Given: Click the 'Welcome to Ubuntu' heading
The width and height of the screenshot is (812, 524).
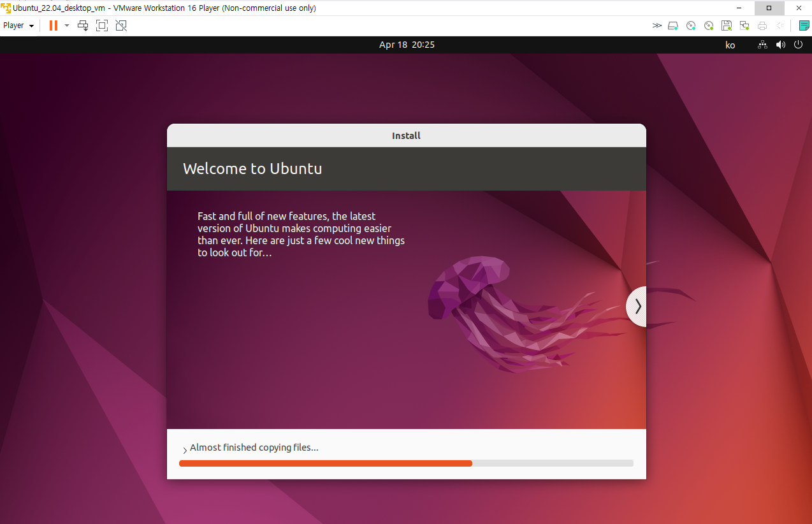Looking at the screenshot, I should tap(252, 168).
